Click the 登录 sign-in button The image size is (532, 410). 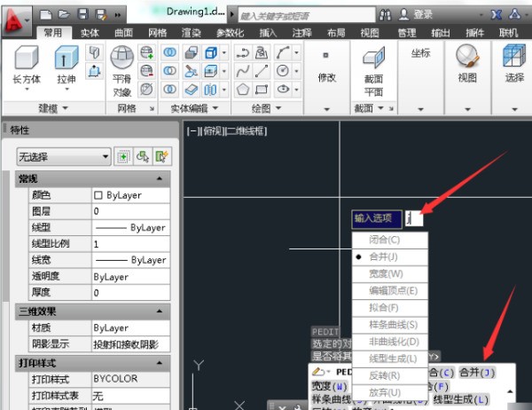415,15
